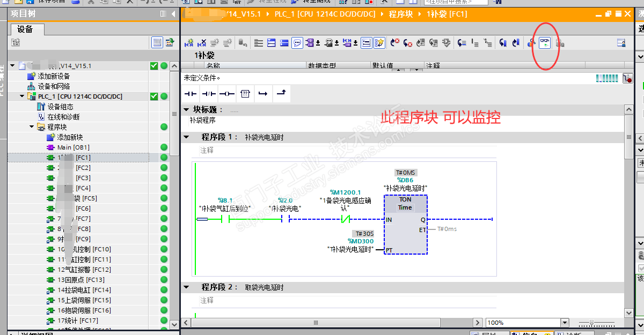Toggle favorites display star icon
The image size is (644, 335).
pyautogui.click(x=380, y=43)
